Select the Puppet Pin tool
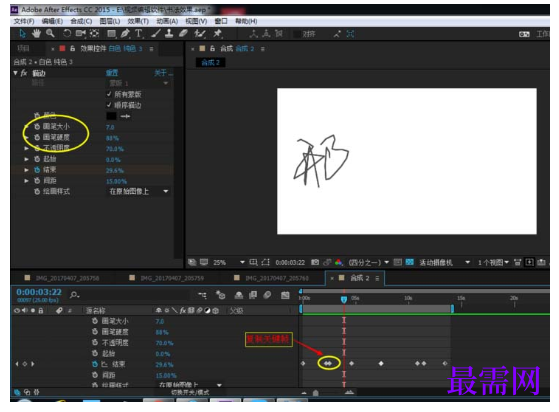This screenshot has height=412, width=559. 217,34
